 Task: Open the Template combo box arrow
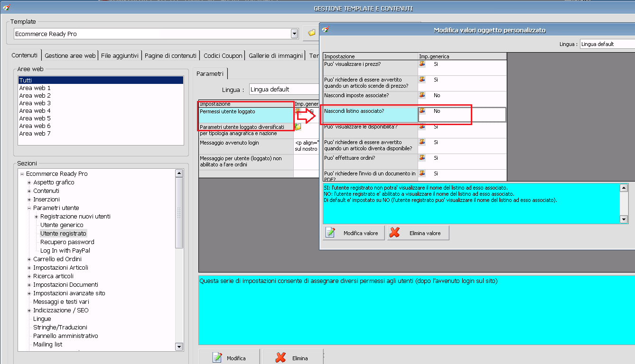[x=294, y=34]
